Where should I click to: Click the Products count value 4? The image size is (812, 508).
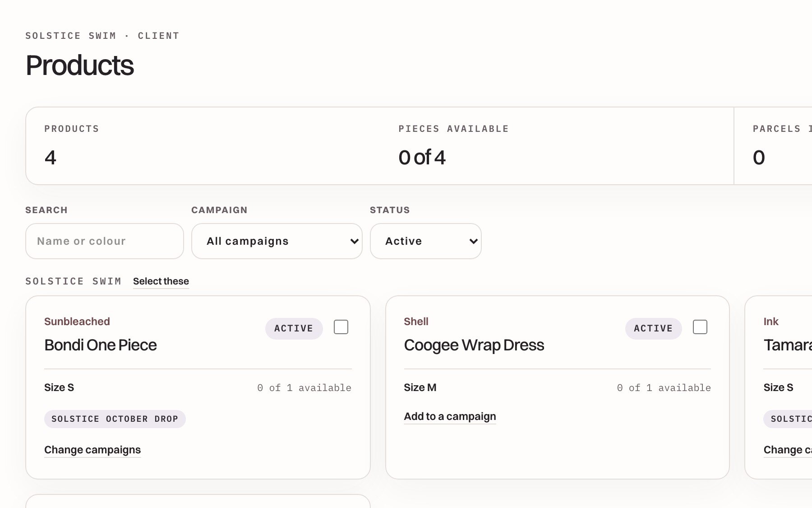pyautogui.click(x=51, y=158)
